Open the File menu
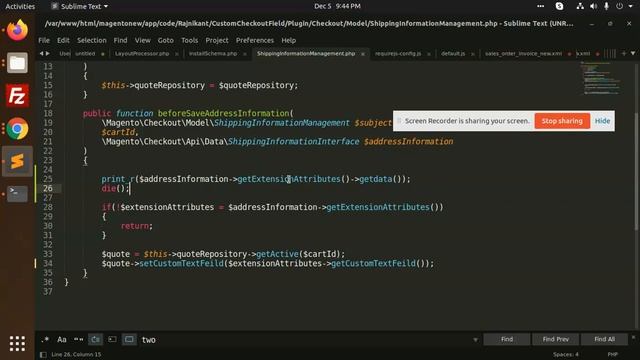Viewport: 640px width, 360px height. [44, 40]
